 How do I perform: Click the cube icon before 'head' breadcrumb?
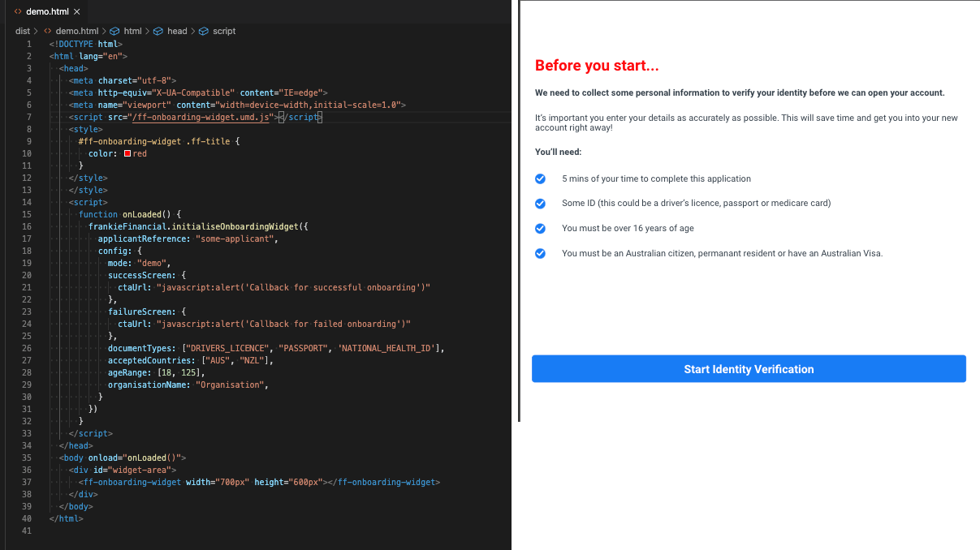click(160, 31)
